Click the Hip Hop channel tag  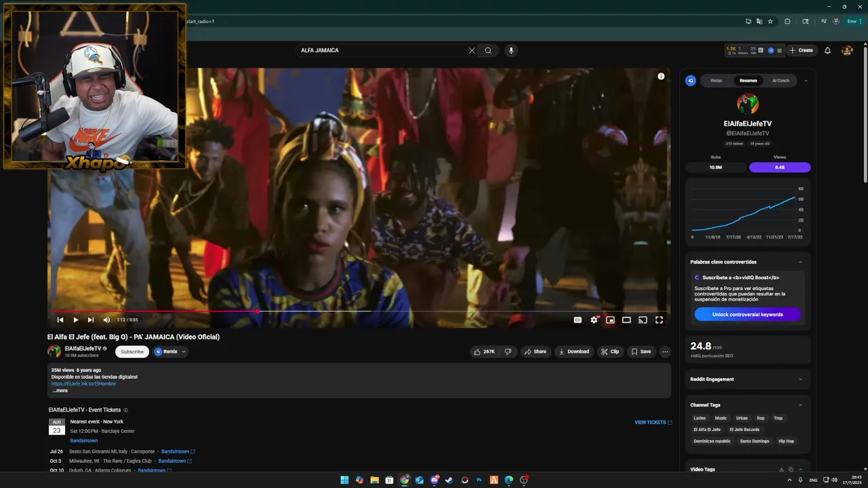click(786, 441)
